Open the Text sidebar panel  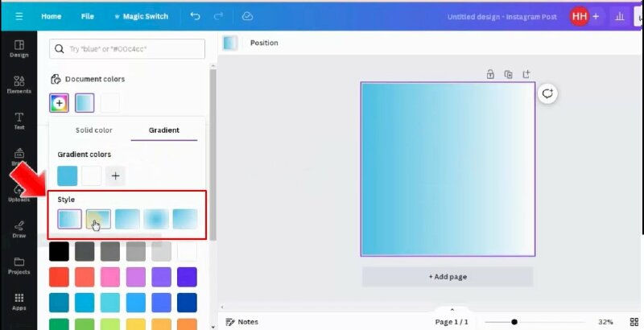19,121
